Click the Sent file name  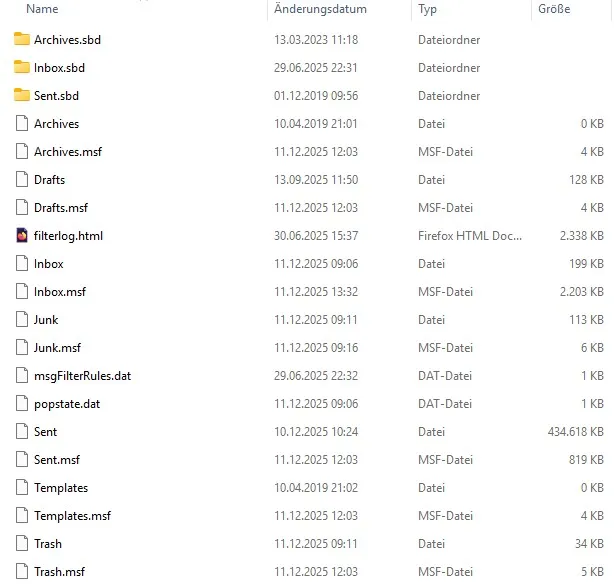pos(45,432)
